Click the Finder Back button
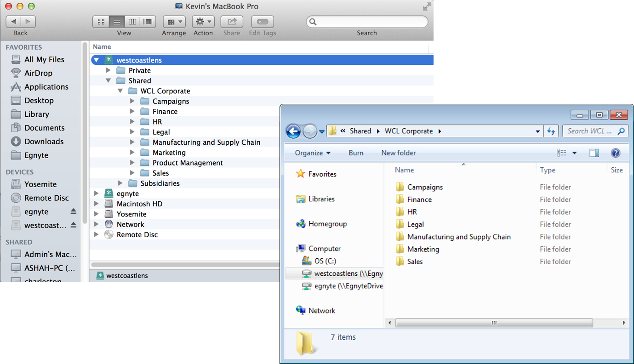The height and width of the screenshot is (364, 634). [x=13, y=21]
